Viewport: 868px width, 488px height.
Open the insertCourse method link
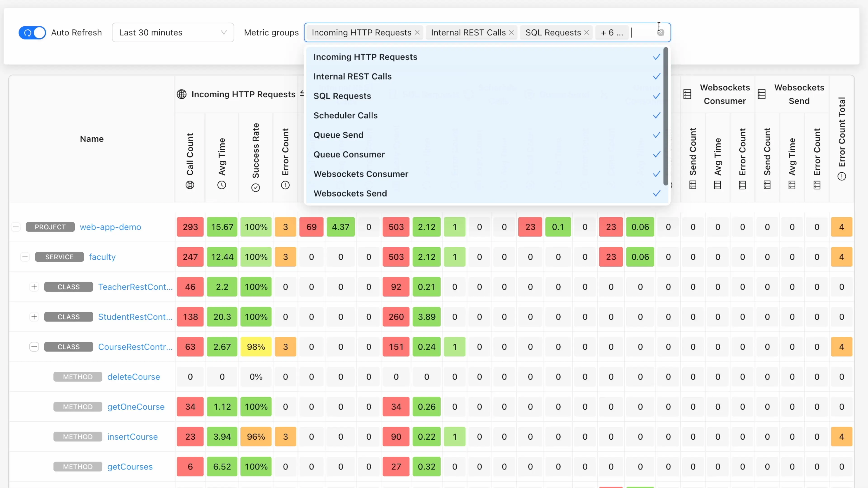point(132,437)
